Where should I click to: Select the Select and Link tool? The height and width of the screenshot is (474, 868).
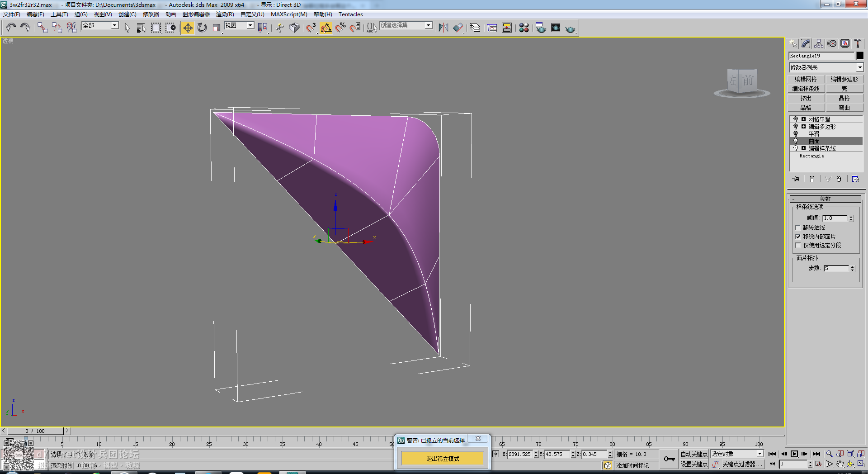[x=42, y=28]
